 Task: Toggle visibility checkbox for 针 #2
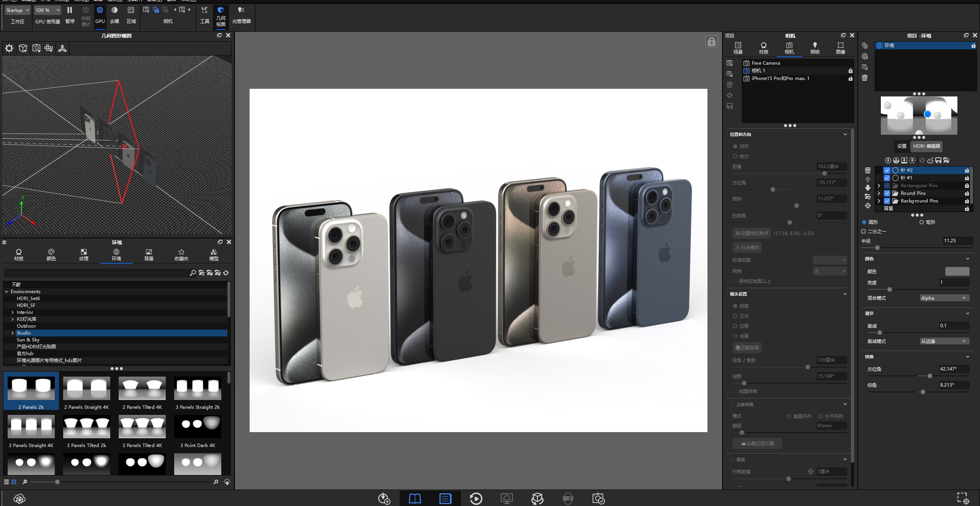pyautogui.click(x=887, y=170)
